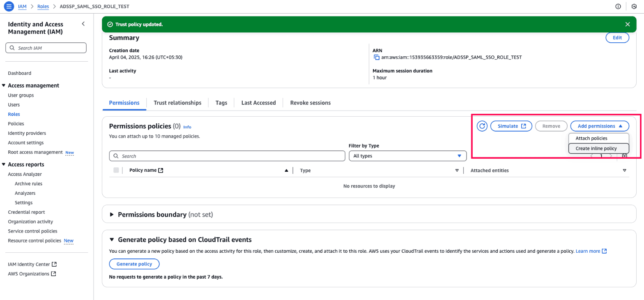
Task: Open Analyzers in sidebar
Action: coord(25,193)
